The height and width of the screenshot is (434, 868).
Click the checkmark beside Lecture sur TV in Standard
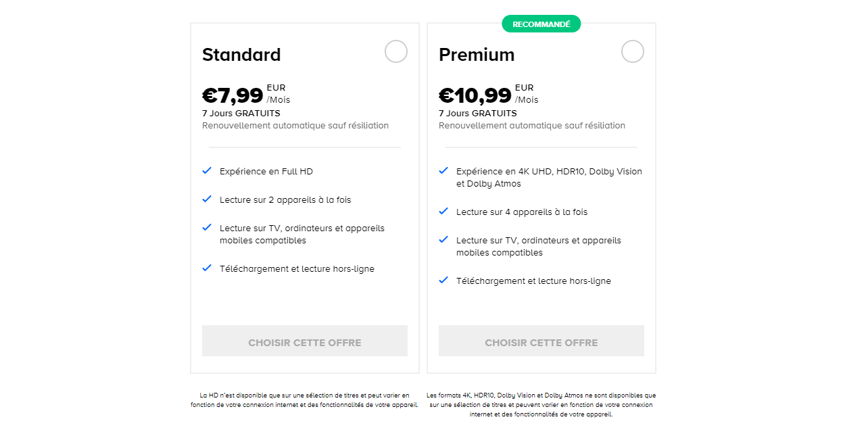point(207,228)
